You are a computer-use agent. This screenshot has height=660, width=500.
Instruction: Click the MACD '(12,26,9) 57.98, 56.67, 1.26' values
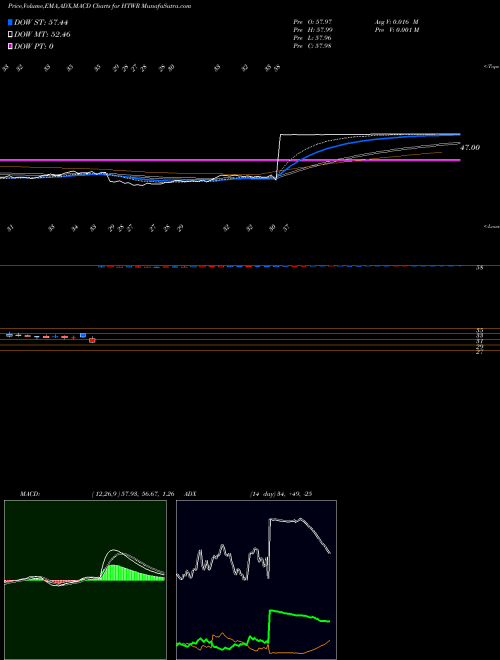tap(133, 494)
